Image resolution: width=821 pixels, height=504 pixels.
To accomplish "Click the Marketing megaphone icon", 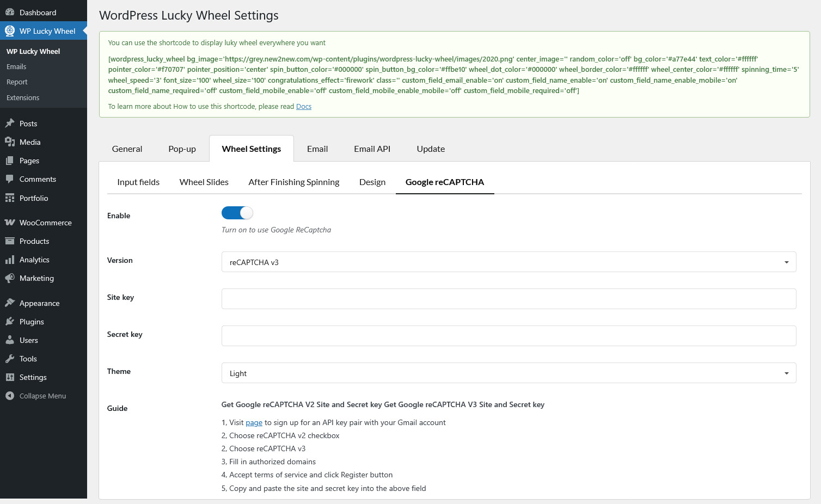I will pyautogui.click(x=10, y=278).
